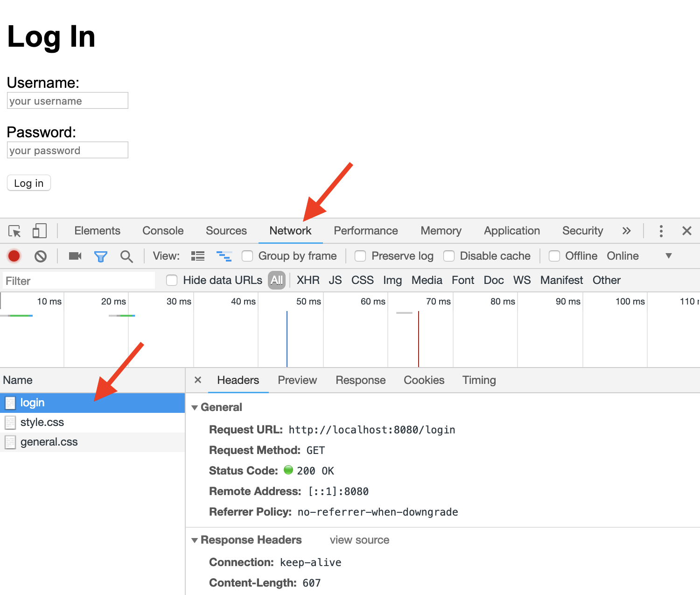Viewport: 700px width, 595px height.
Task: Click the network Filter text box
Action: [x=78, y=281]
